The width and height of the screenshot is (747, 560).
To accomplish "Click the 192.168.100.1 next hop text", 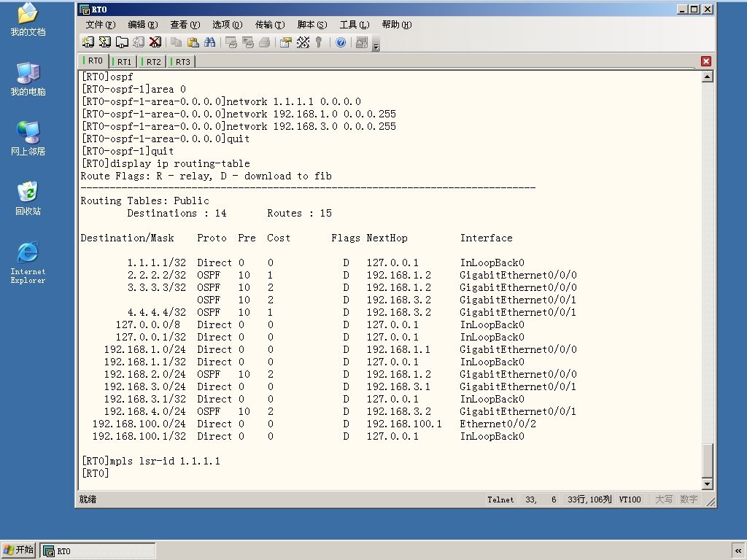I will click(404, 424).
